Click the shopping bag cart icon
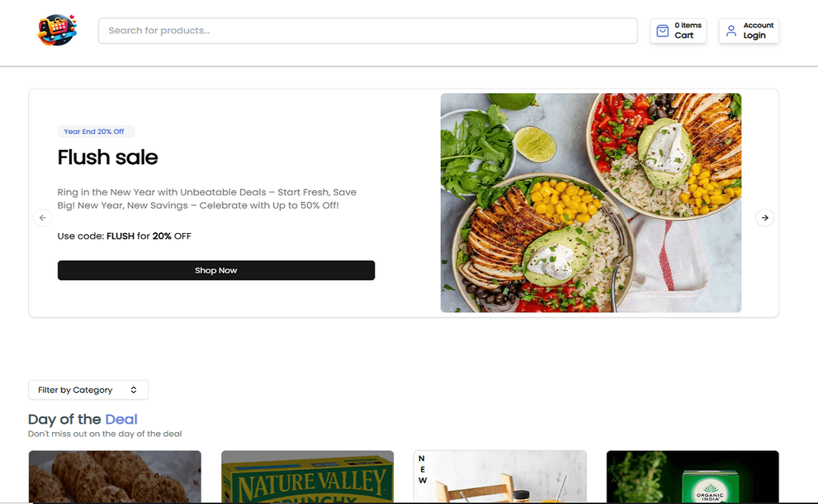 (663, 31)
